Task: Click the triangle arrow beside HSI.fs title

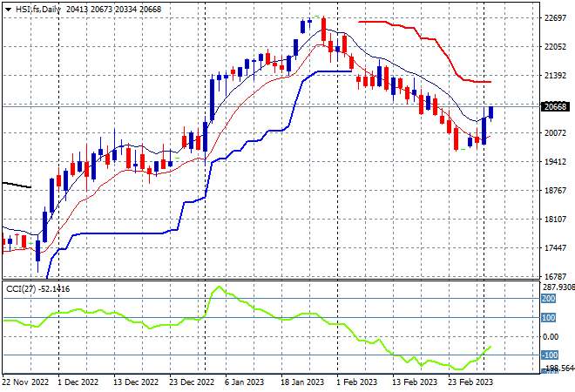Action: (9, 10)
